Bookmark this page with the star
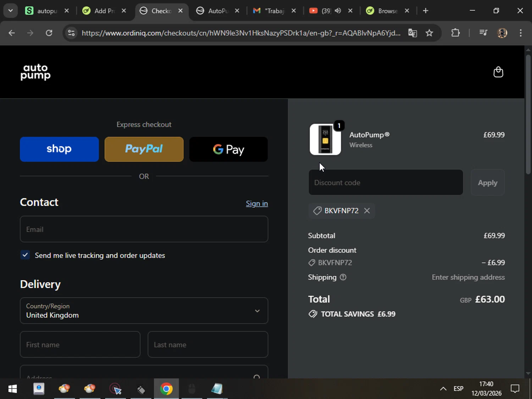 (x=429, y=33)
